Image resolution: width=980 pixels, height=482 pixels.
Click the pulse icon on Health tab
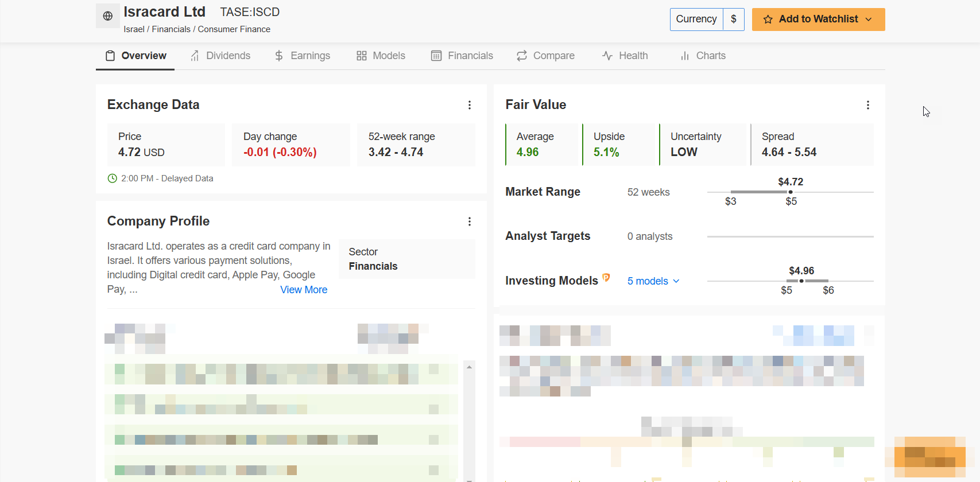(x=607, y=56)
